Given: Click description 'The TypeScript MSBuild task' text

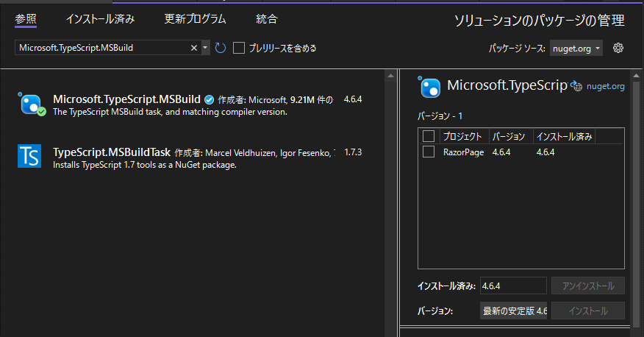Looking at the screenshot, I should pyautogui.click(x=170, y=112).
